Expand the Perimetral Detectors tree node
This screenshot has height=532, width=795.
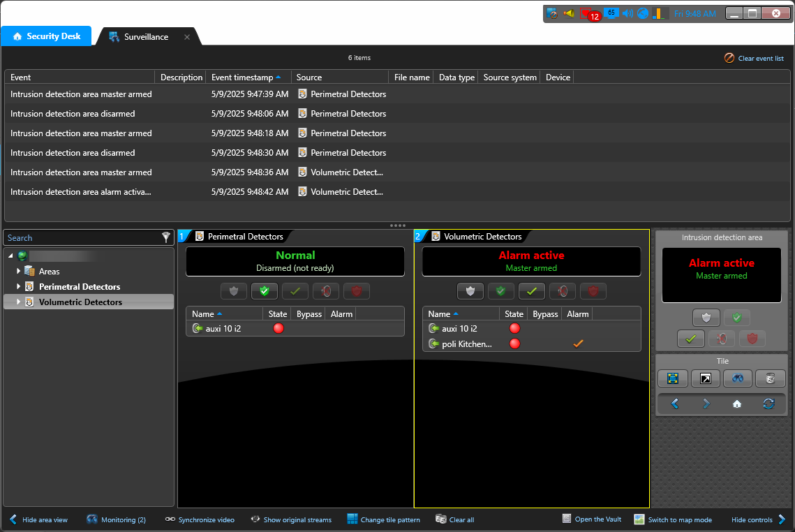coord(19,287)
